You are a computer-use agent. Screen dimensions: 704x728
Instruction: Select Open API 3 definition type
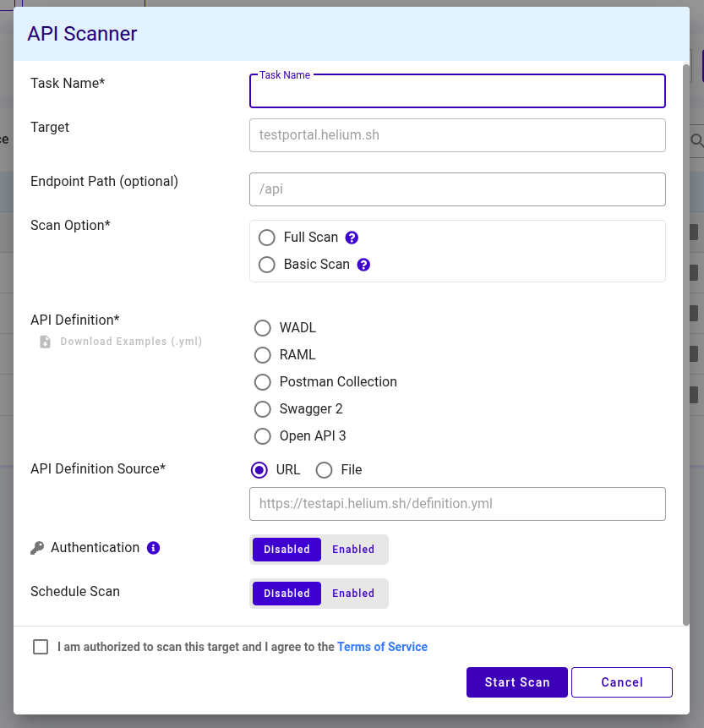[262, 435]
